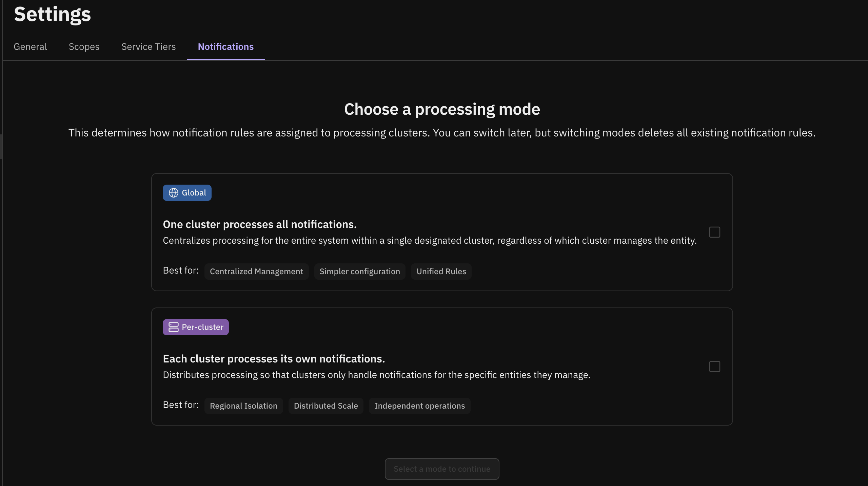868x486 pixels.
Task: Open the Scopes tab
Action: pos(84,46)
